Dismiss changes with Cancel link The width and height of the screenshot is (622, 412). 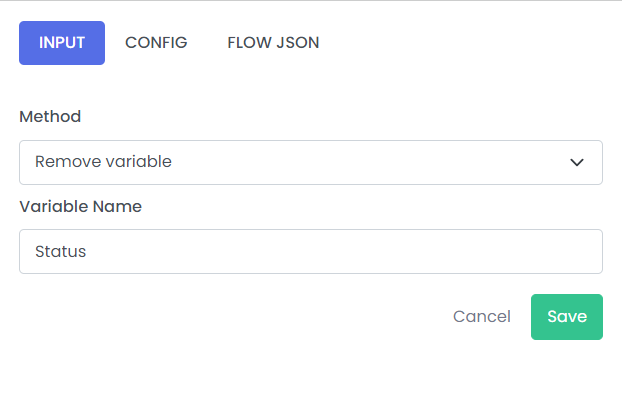(482, 317)
